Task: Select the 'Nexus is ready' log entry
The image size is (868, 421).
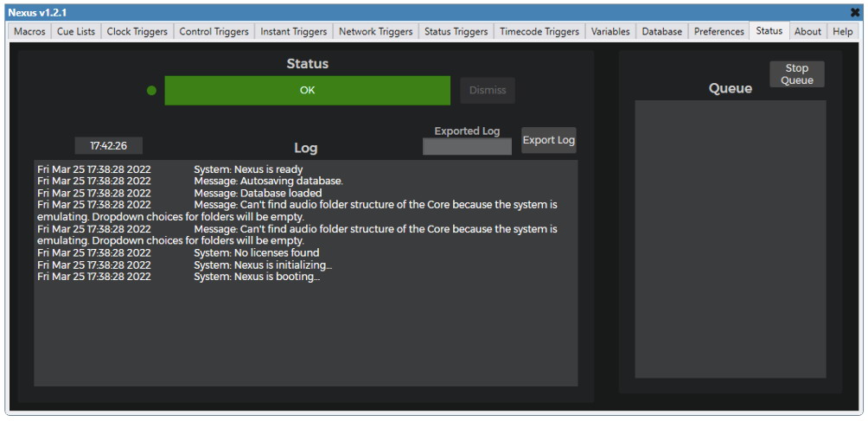Action: point(170,169)
